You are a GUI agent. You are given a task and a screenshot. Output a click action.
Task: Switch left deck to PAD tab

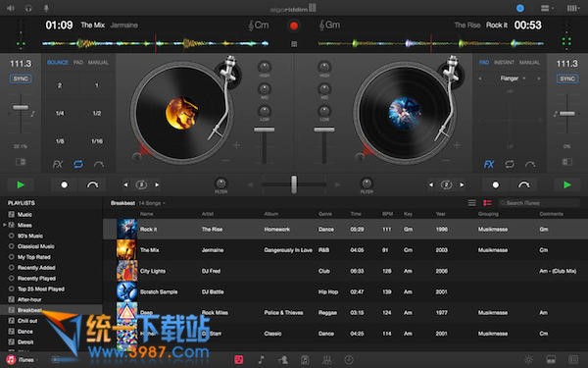pos(78,63)
